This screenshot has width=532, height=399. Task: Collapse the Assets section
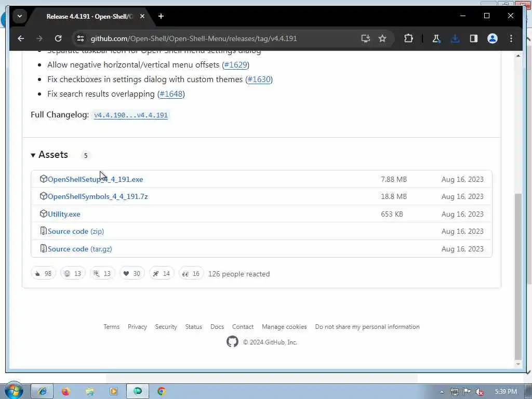[49, 155]
